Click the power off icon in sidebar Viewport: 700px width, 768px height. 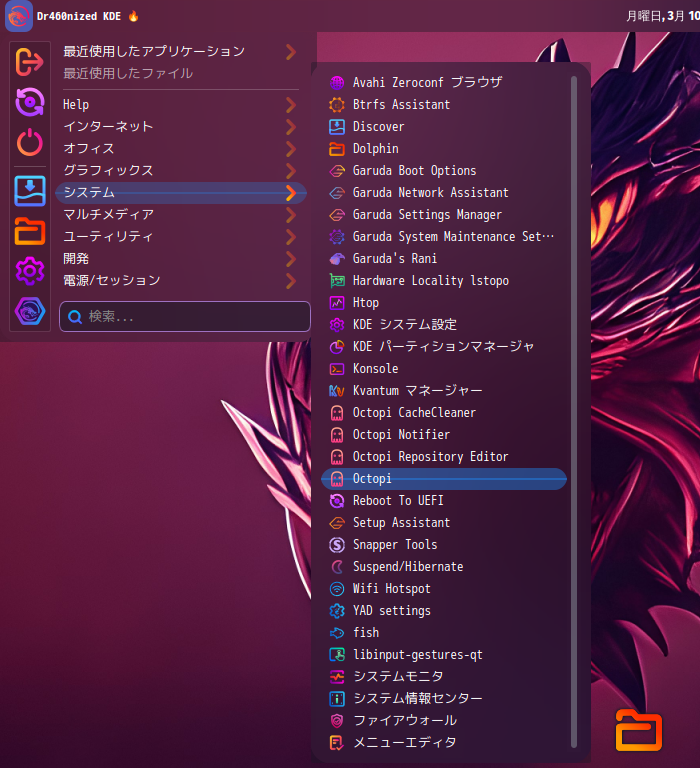[x=30, y=143]
